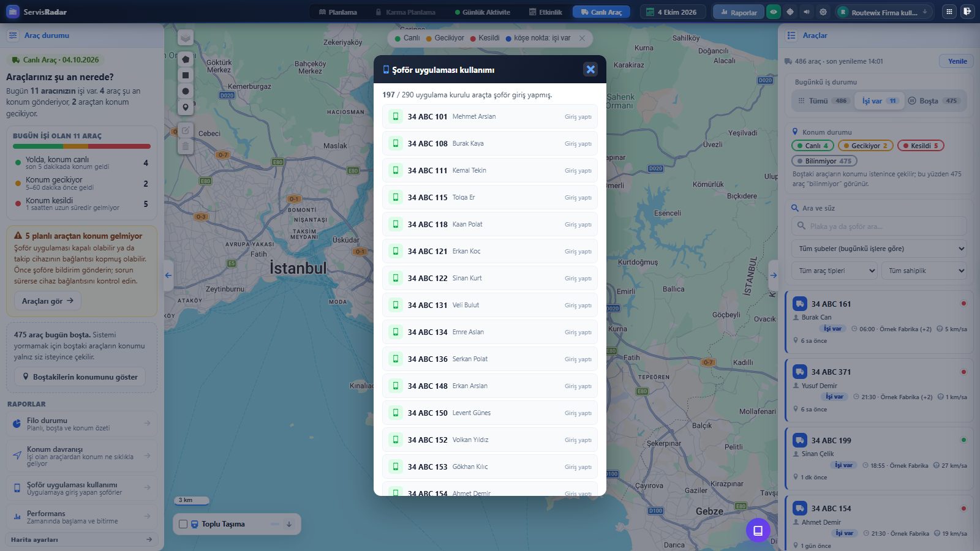Click the Araç durumu panel header icon
The width and height of the screenshot is (980, 551).
tap(13, 36)
